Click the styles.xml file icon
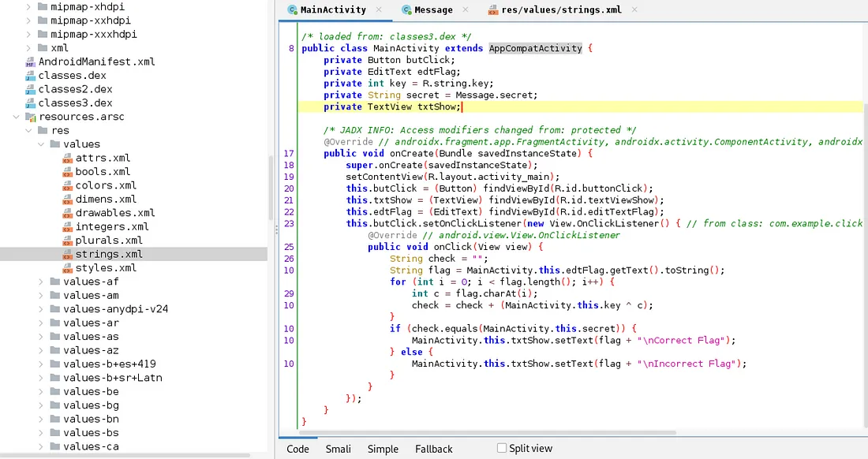 (x=68, y=268)
